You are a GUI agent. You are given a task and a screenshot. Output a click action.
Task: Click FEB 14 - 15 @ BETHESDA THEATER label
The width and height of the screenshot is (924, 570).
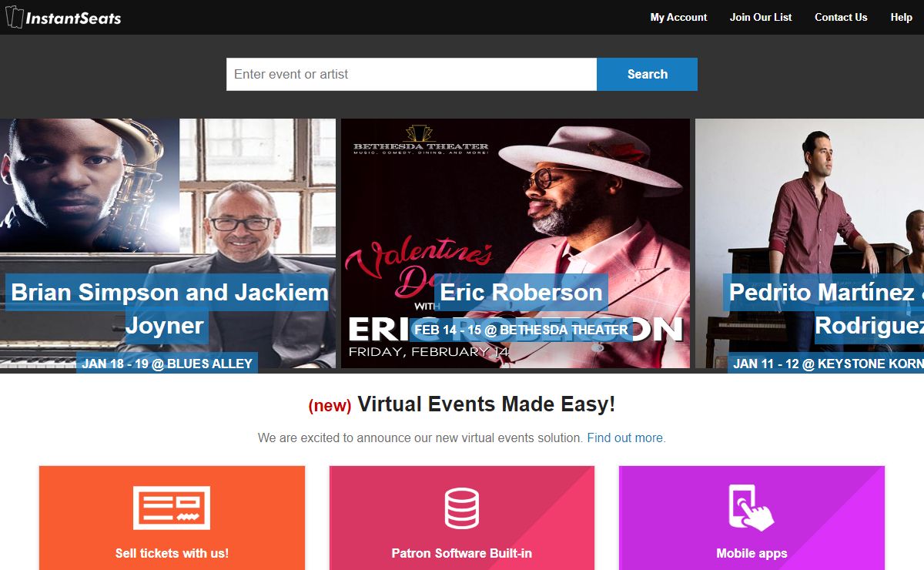click(x=521, y=330)
